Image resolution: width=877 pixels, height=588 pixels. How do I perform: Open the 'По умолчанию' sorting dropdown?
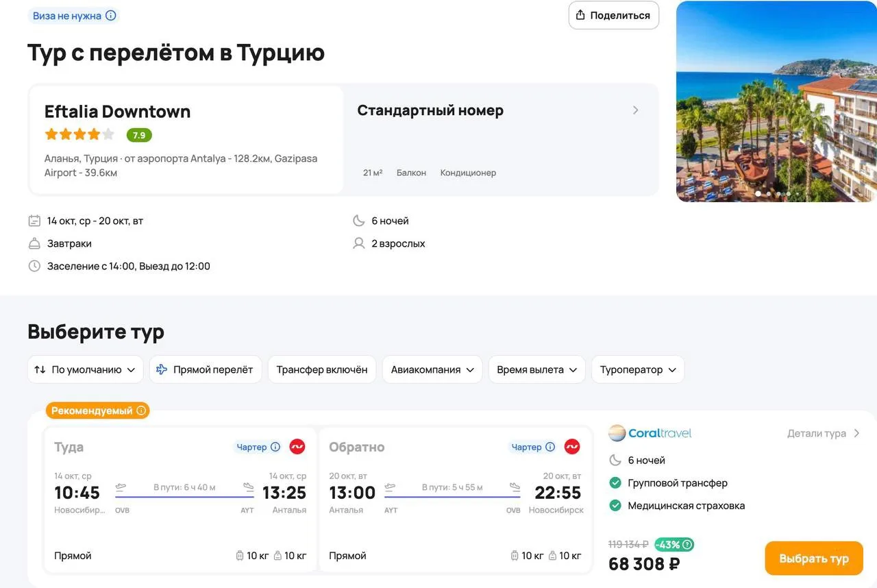(x=86, y=369)
